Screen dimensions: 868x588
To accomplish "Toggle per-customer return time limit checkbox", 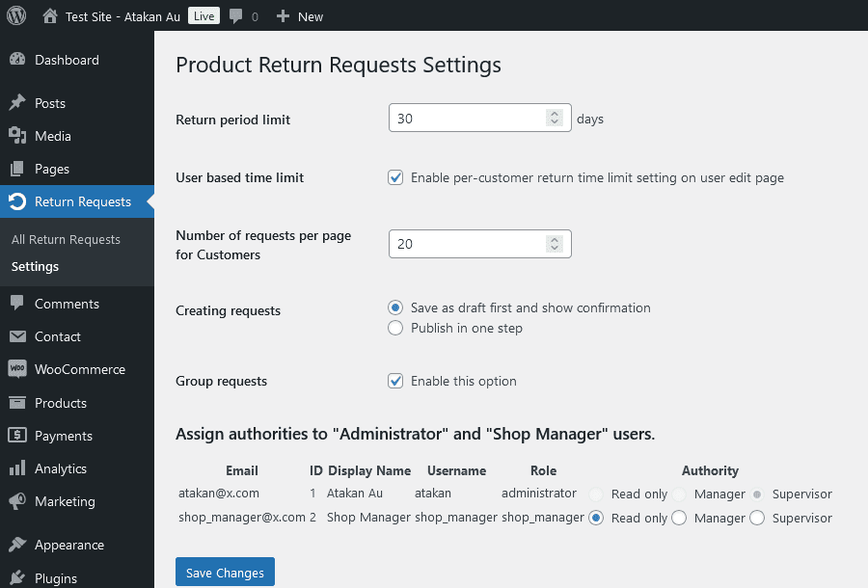I will (x=395, y=177).
